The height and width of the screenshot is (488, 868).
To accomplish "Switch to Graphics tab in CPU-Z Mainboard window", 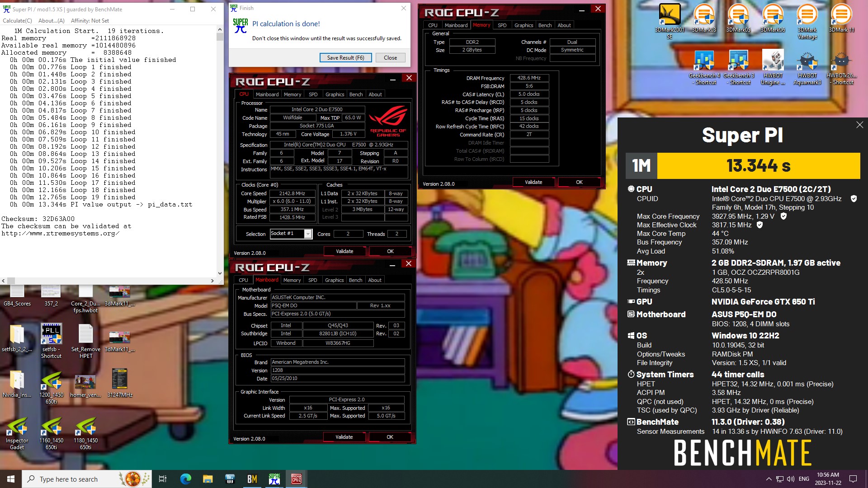I will 334,280.
